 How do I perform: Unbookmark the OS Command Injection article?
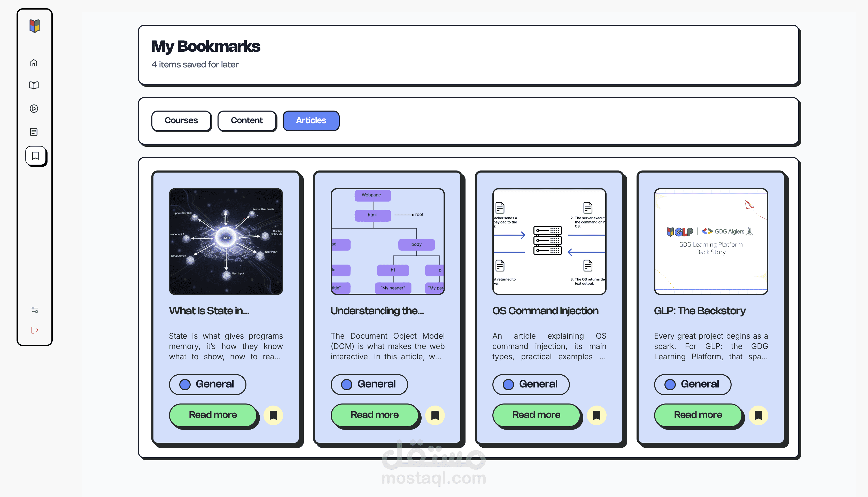click(x=596, y=415)
